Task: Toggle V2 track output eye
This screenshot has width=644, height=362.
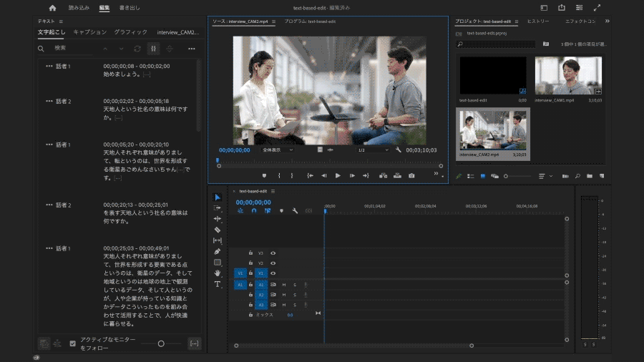Action: (x=273, y=263)
